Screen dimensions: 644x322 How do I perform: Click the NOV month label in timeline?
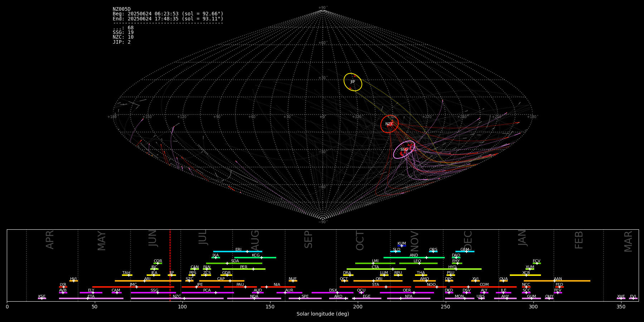click(x=414, y=241)
